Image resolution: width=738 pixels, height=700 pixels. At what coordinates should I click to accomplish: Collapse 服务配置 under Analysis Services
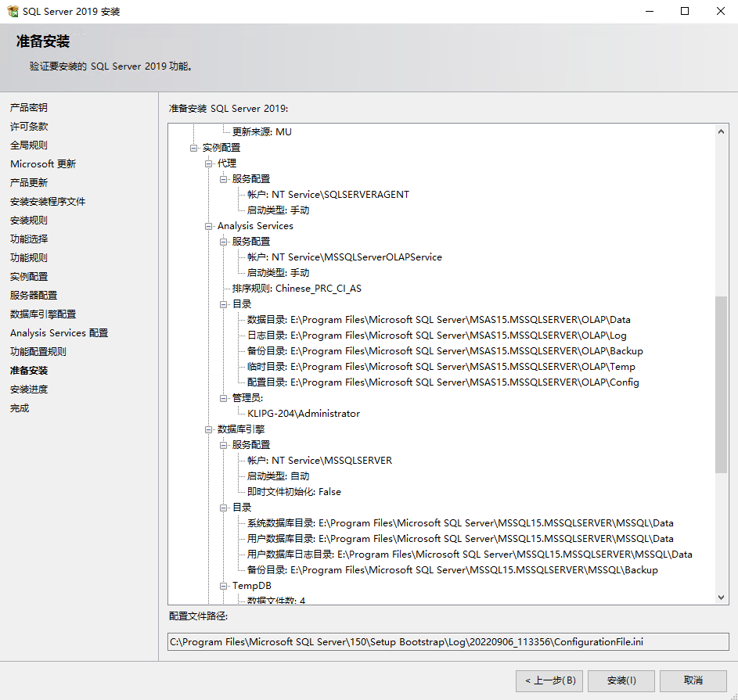[224, 242]
